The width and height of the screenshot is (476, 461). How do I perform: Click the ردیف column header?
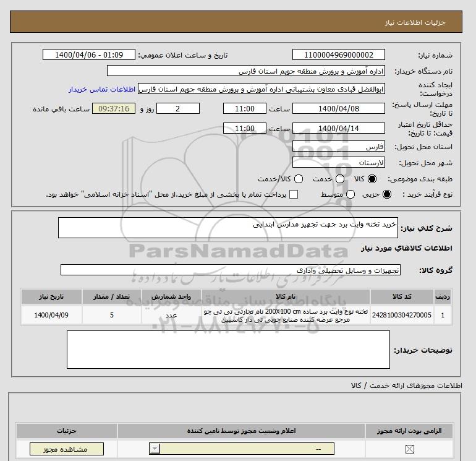click(443, 296)
